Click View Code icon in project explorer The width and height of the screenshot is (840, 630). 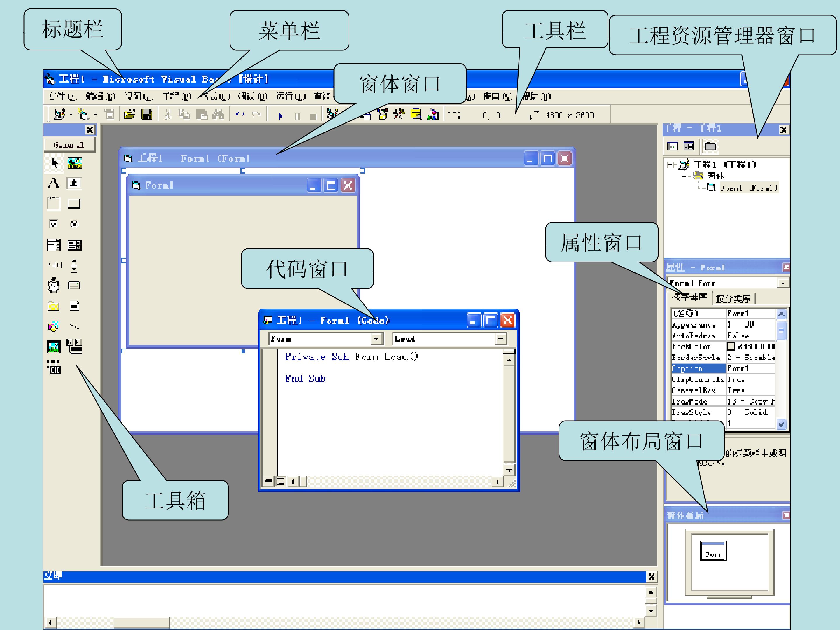(673, 146)
